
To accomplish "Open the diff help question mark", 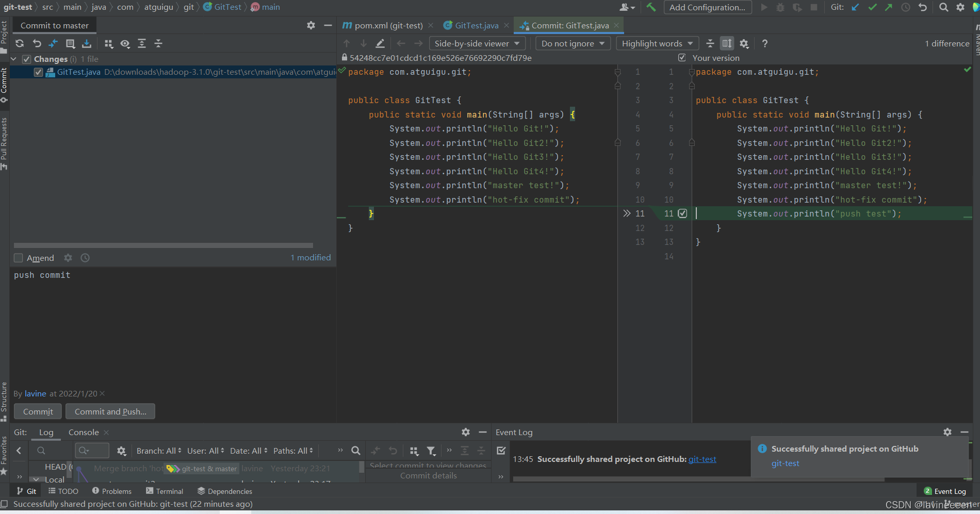I will point(765,43).
